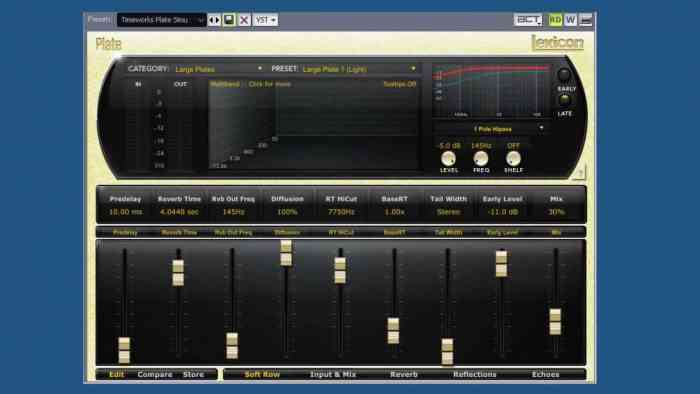The height and width of the screenshot is (394, 700).
Task: Click the Compare button
Action: pyautogui.click(x=155, y=374)
